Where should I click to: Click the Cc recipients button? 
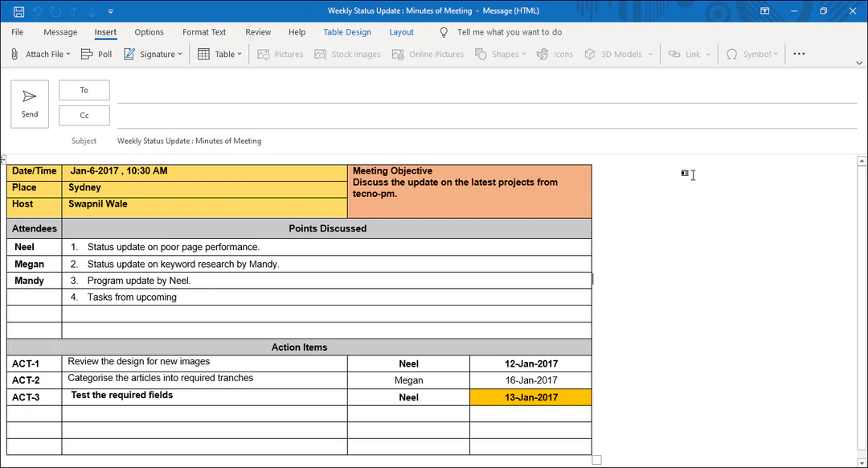pos(84,115)
